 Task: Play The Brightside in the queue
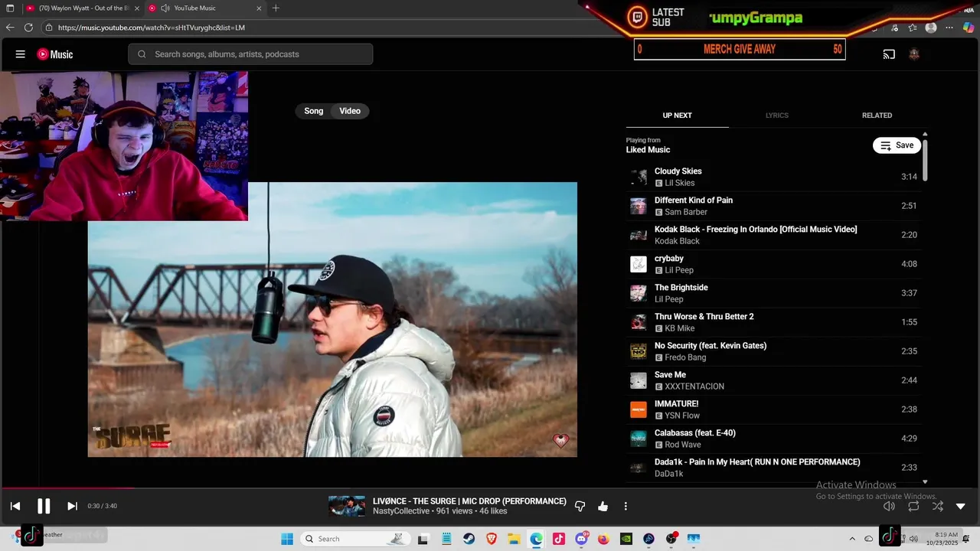coord(773,293)
